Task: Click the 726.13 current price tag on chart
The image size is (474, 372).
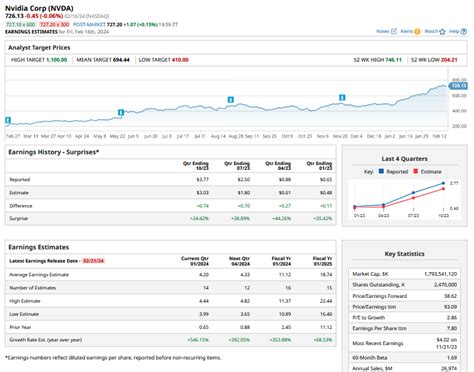Action: click(458, 86)
